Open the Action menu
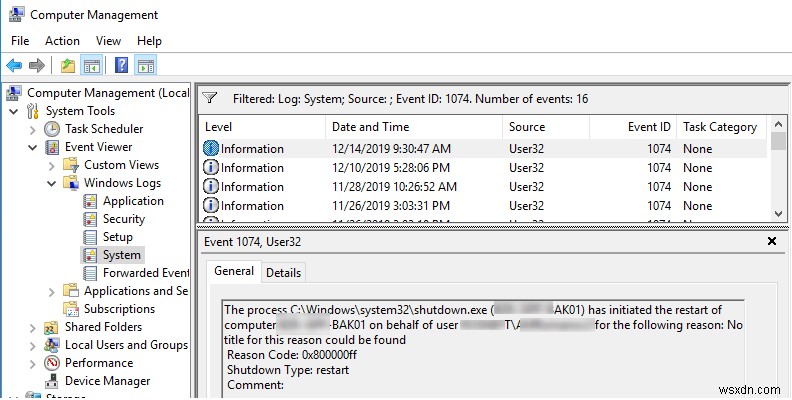 click(62, 41)
